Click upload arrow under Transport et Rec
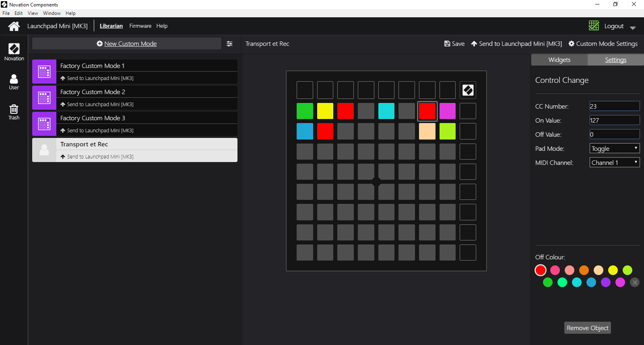Screen dimensions: 644x345 coord(63,156)
